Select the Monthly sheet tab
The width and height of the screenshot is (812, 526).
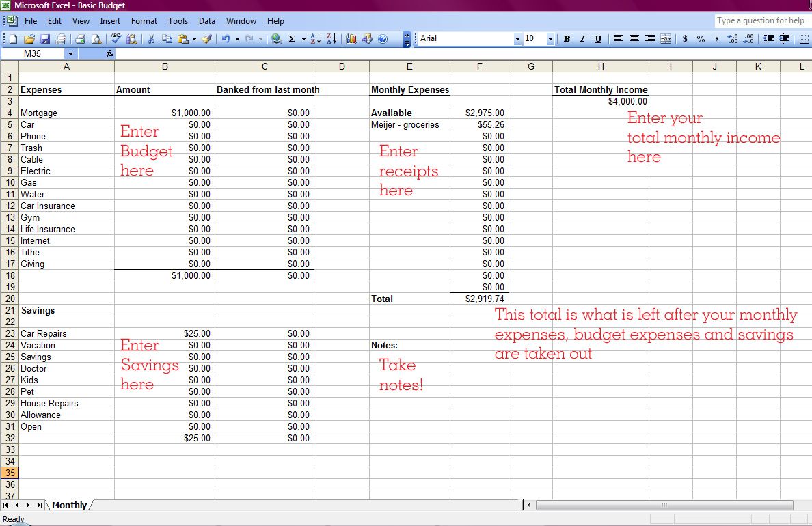click(70, 505)
